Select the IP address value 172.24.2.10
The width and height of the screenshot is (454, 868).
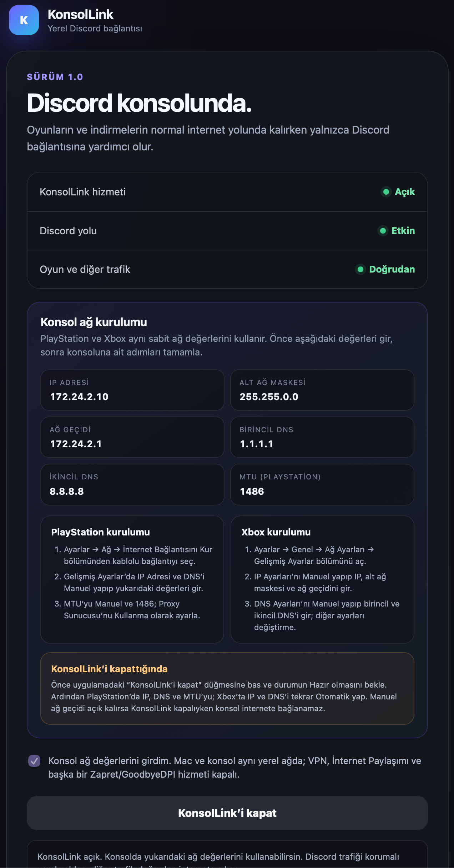79,397
